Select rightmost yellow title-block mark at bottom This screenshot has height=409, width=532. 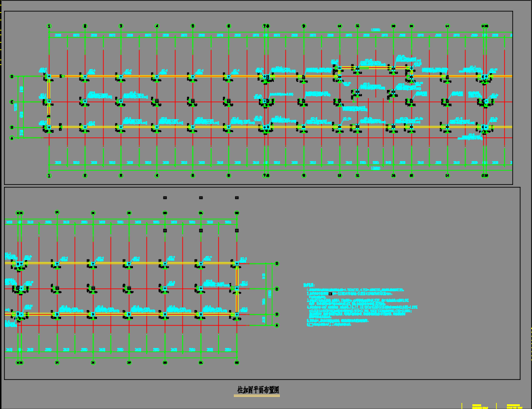(x=513, y=406)
